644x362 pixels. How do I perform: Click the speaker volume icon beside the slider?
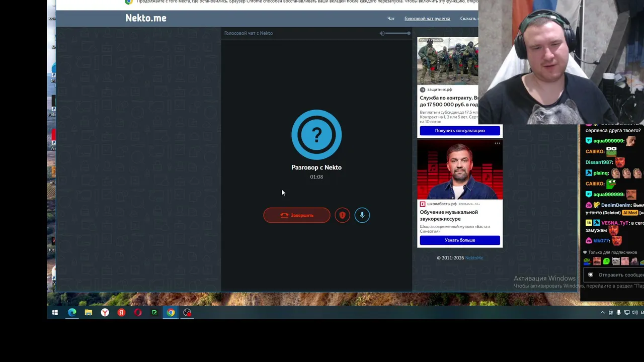382,33
